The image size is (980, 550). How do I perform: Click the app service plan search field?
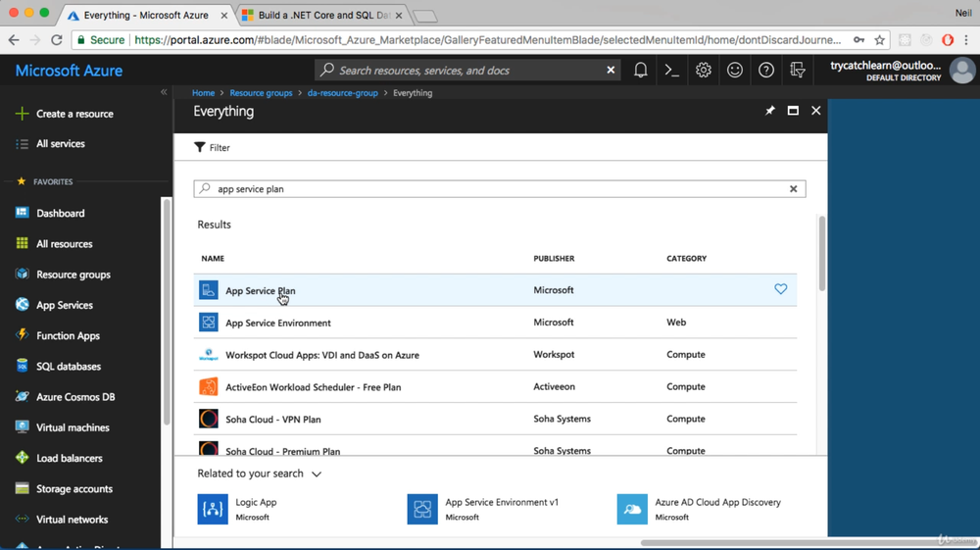click(490, 188)
